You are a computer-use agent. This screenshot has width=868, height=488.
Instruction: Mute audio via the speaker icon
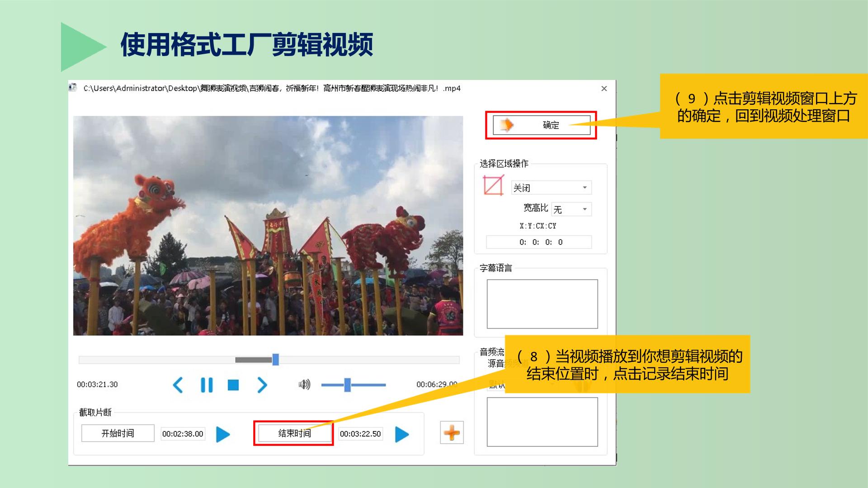pyautogui.click(x=304, y=385)
